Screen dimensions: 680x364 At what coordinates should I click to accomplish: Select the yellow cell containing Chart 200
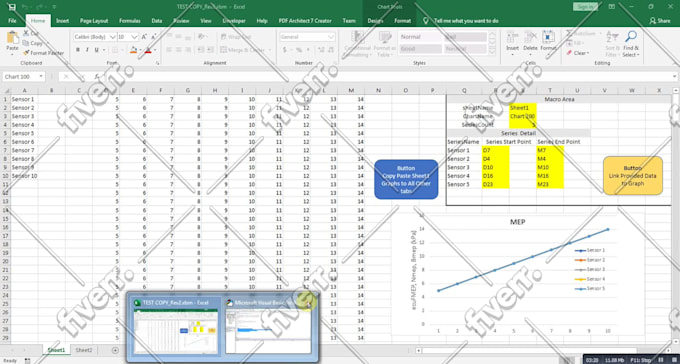point(523,116)
